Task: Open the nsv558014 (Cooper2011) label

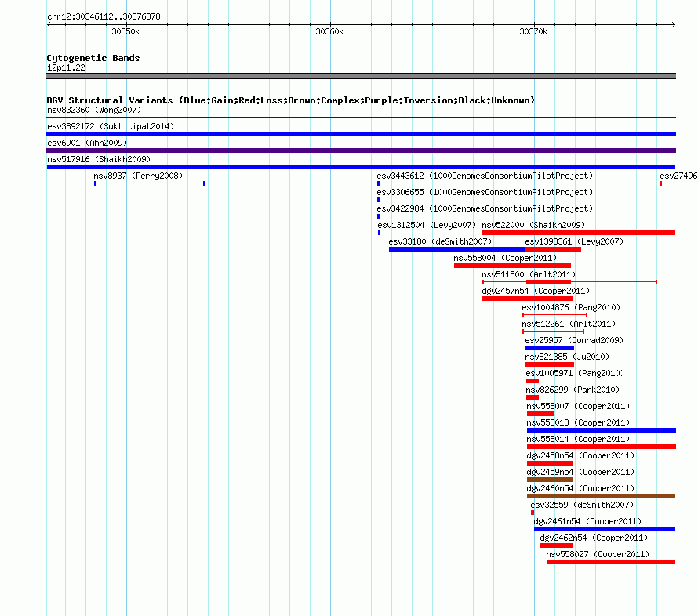Action: click(x=578, y=439)
